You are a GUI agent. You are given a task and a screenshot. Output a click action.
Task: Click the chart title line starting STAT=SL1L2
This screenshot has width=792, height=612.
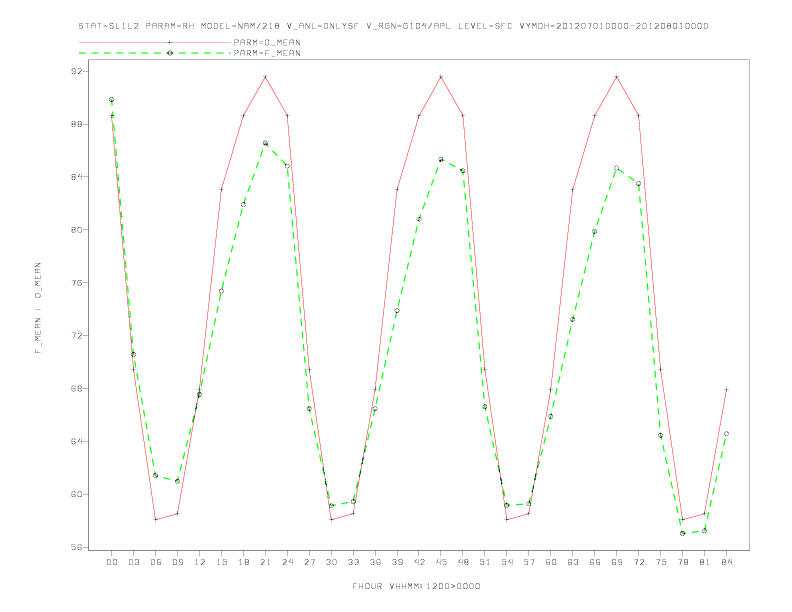[x=393, y=26]
